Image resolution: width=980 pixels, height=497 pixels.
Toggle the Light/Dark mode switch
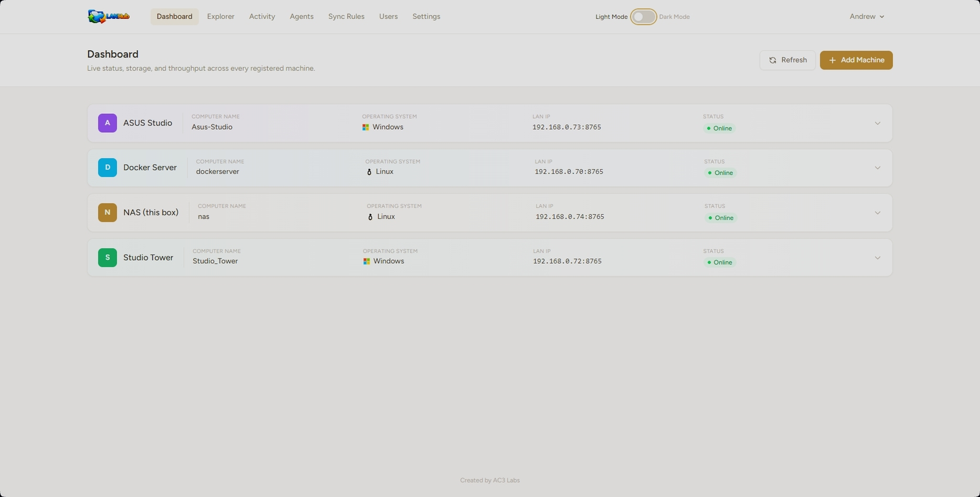(643, 17)
